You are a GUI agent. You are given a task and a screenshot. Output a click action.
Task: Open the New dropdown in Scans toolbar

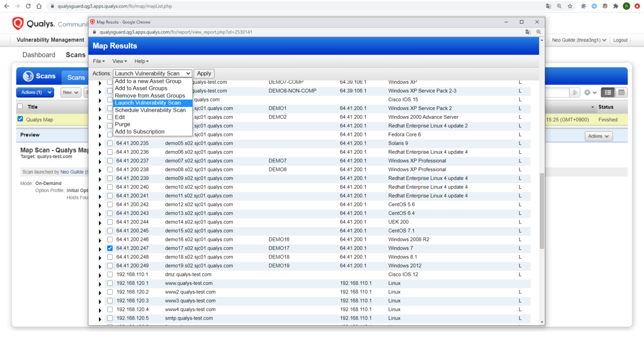click(x=70, y=92)
